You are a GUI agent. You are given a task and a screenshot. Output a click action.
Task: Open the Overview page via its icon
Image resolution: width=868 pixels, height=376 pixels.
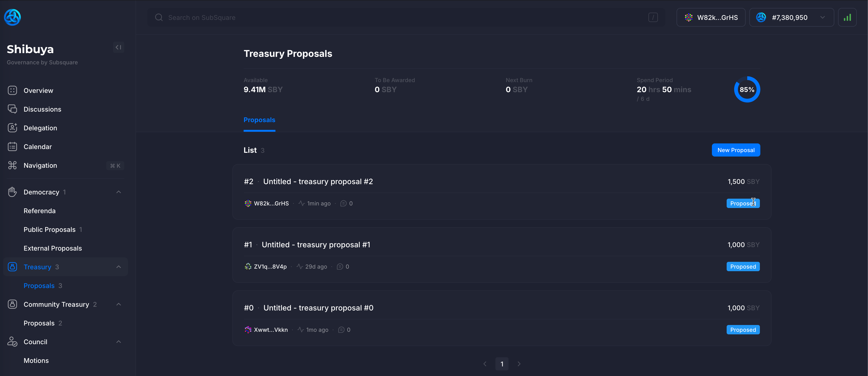(12, 90)
